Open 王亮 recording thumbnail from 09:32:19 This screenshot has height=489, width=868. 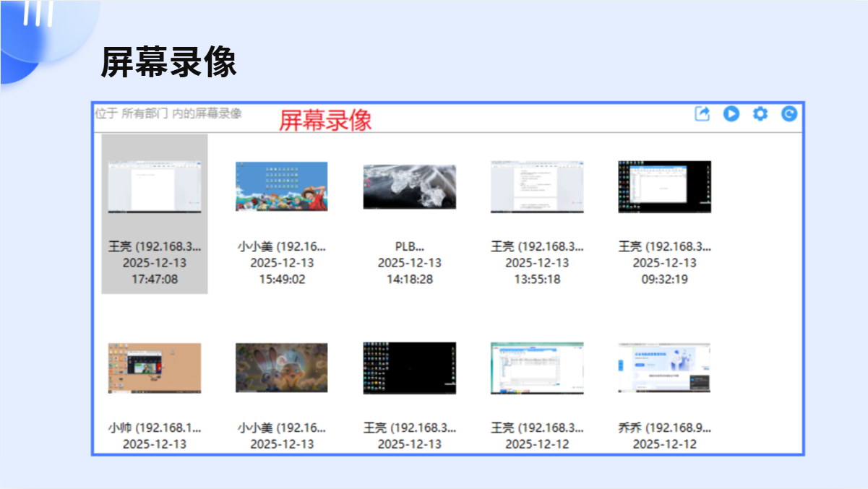click(665, 186)
